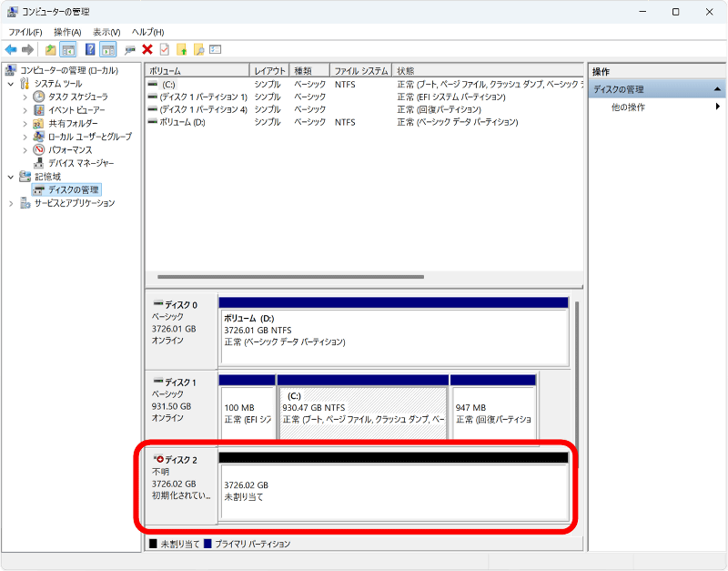Sort by the 種類 column header
The width and height of the screenshot is (728, 571).
point(309,71)
